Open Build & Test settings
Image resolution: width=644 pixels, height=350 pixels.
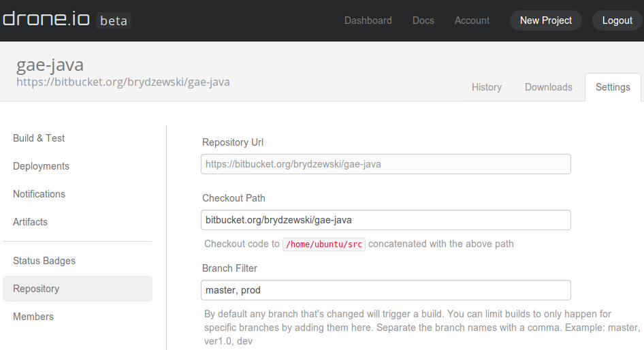click(39, 138)
